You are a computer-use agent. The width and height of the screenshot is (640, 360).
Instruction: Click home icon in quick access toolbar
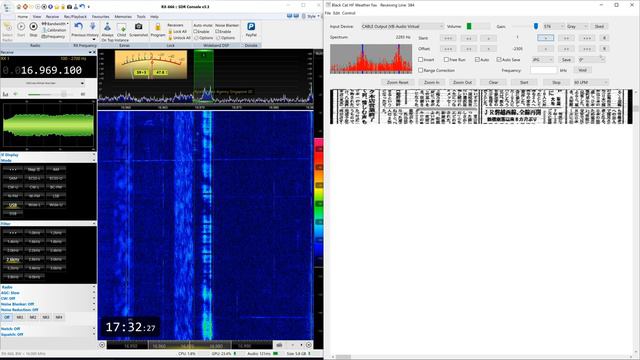(x=19, y=7)
